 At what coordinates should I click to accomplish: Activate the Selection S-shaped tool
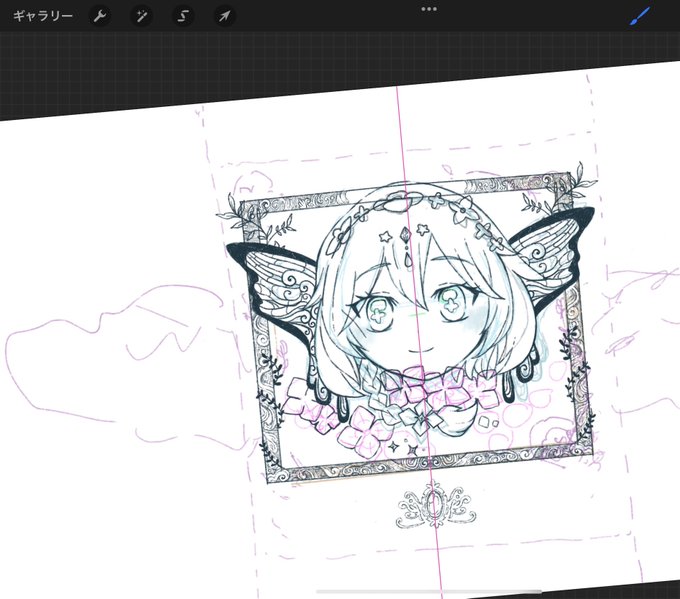pos(183,16)
